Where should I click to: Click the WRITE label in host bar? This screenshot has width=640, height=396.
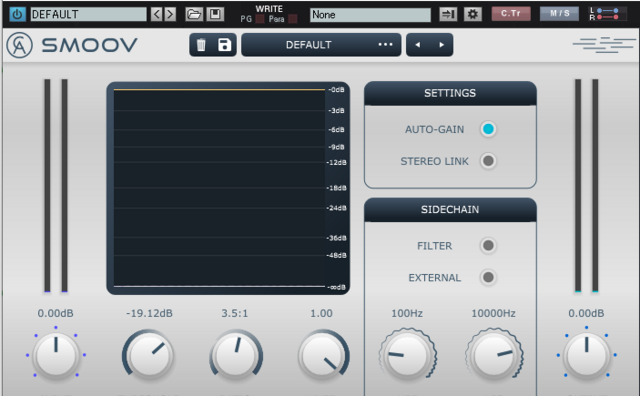coord(269,9)
